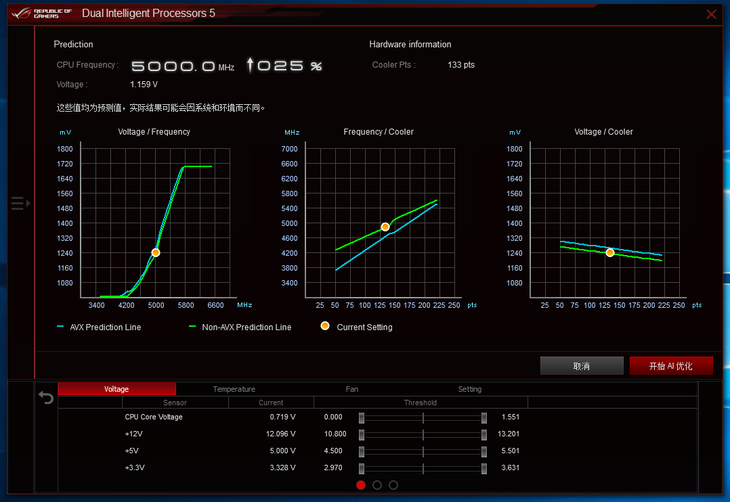Screen dimensions: 730x502
Task: Open the left sidebar menu expander icon
Action: click(x=20, y=203)
